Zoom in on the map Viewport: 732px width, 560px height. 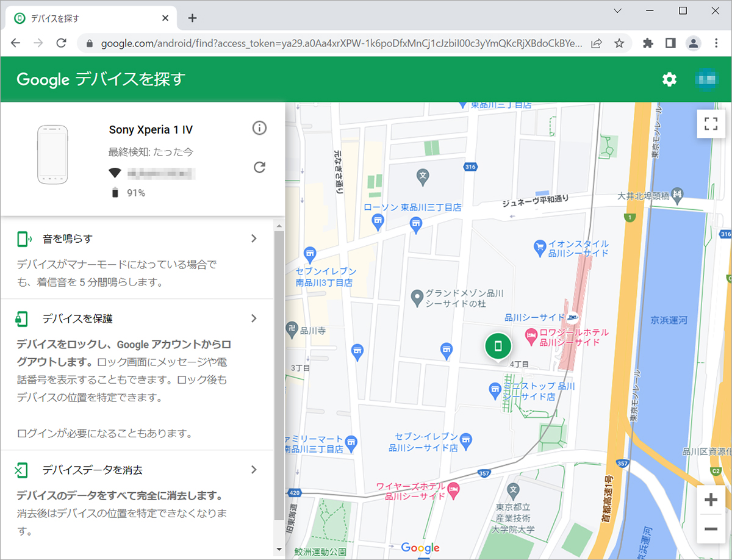click(711, 500)
